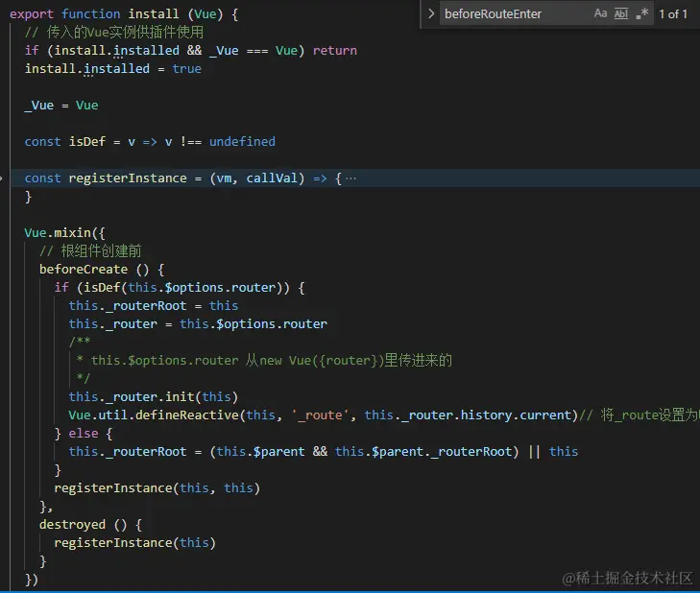Toggle Use Regular Expression in find widget
This screenshot has width=700, height=593.
[x=642, y=13]
